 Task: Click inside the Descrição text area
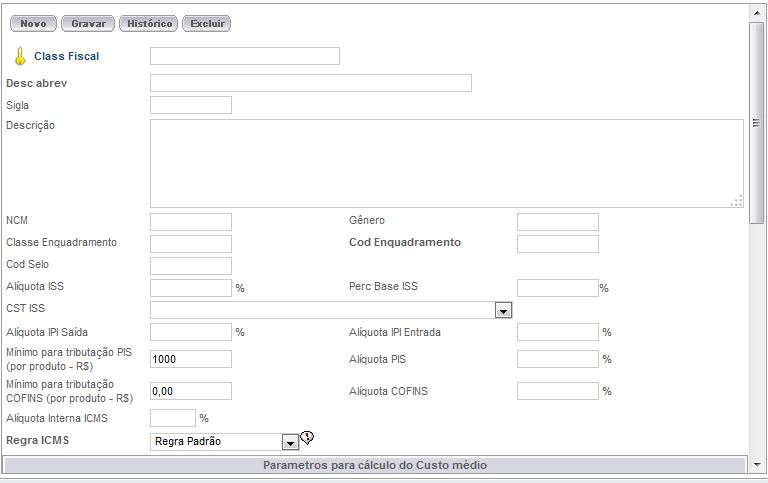point(447,163)
